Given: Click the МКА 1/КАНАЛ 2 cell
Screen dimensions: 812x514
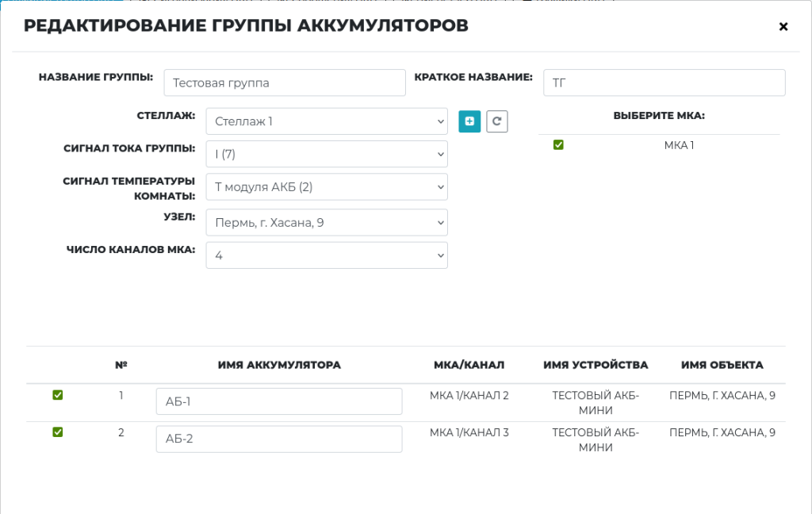Looking at the screenshot, I should click(x=469, y=395).
